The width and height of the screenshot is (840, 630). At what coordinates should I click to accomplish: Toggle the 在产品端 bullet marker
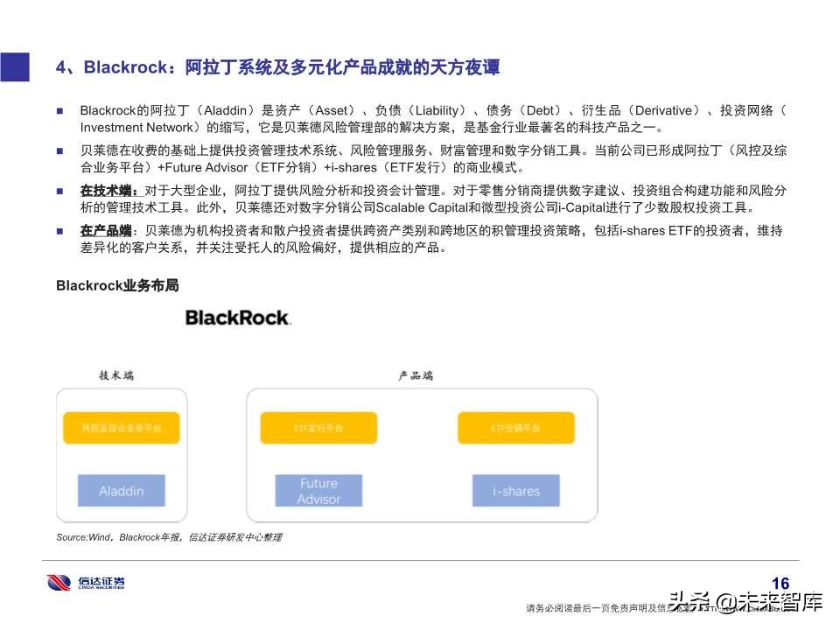60,230
